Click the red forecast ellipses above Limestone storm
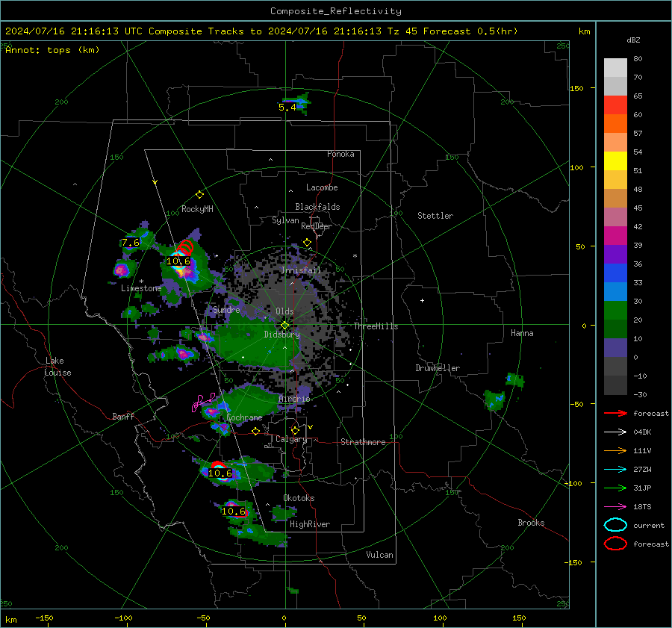The image size is (672, 628). click(185, 248)
